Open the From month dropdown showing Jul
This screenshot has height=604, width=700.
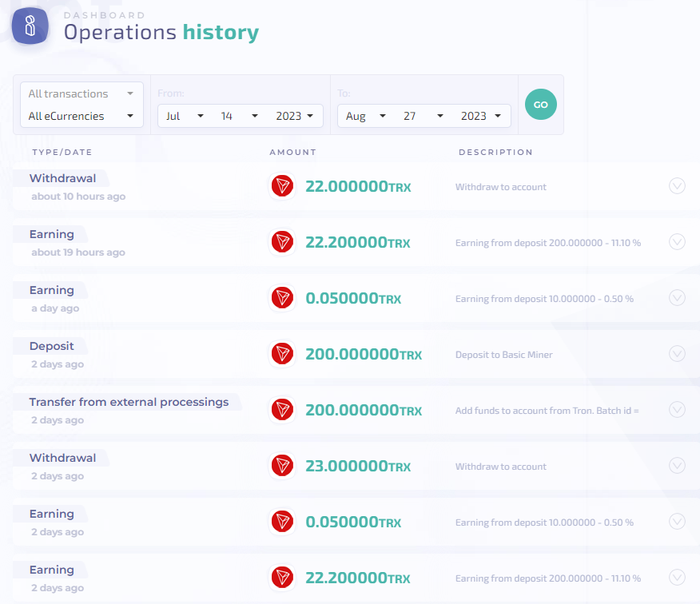(x=184, y=116)
